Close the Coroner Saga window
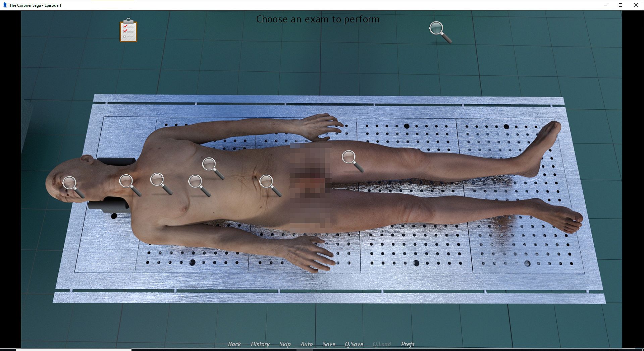 point(636,5)
